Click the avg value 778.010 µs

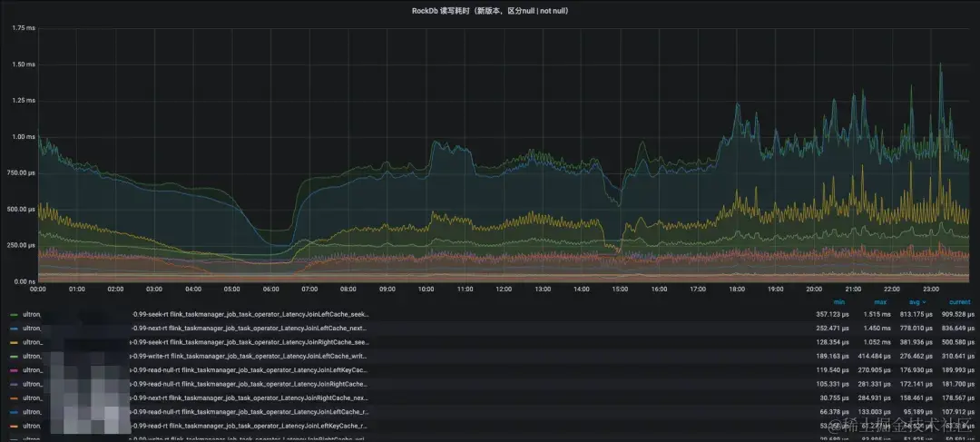pos(913,328)
